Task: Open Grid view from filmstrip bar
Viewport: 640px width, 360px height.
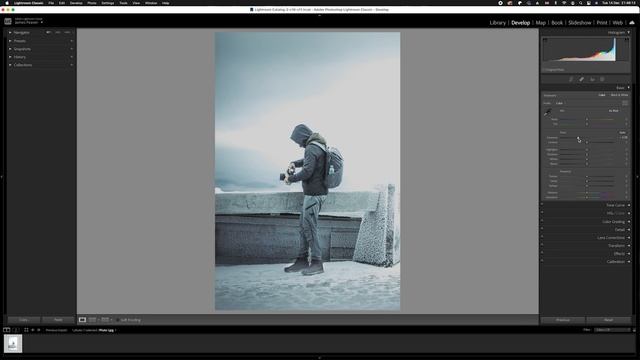Action: coord(26,330)
